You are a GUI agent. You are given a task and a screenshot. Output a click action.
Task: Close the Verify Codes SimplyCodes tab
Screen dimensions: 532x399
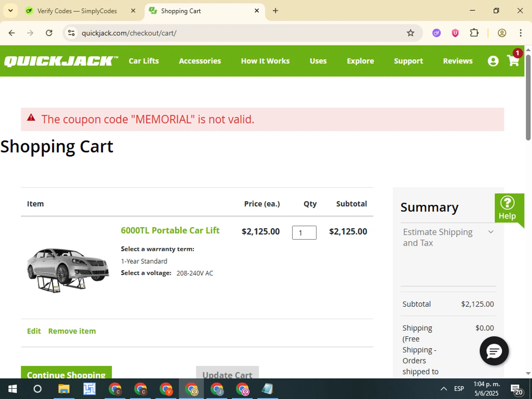[133, 11]
